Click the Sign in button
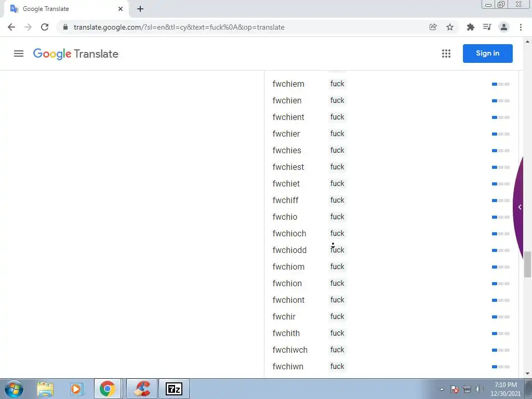This screenshot has height=399, width=532. click(x=487, y=54)
